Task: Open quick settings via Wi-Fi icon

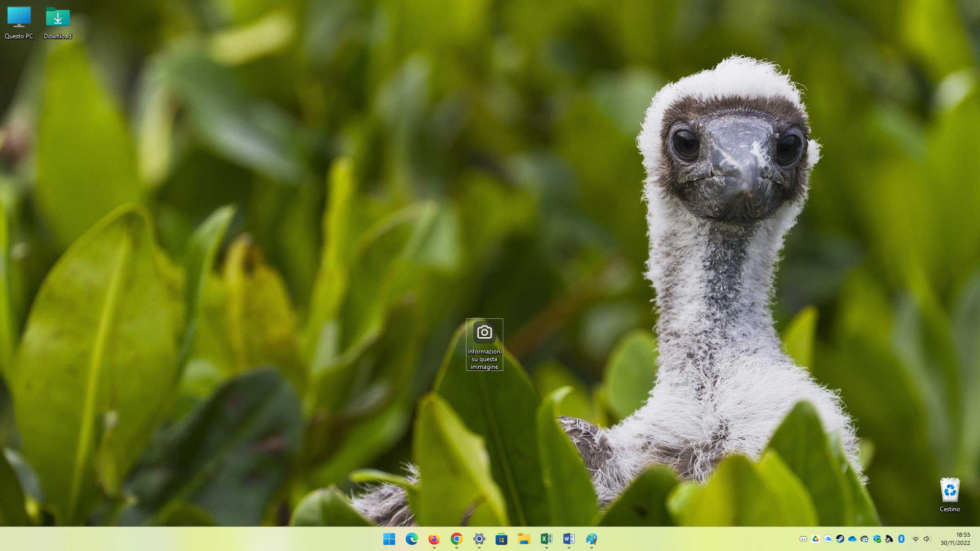Action: [x=915, y=539]
